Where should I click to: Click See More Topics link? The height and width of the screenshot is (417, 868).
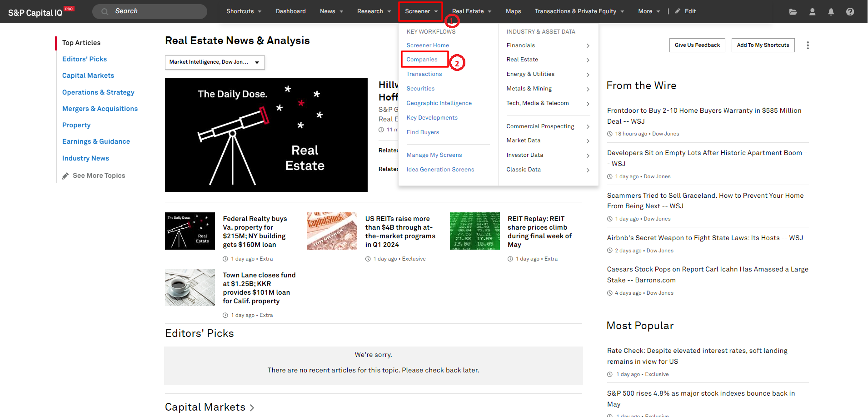pos(99,176)
